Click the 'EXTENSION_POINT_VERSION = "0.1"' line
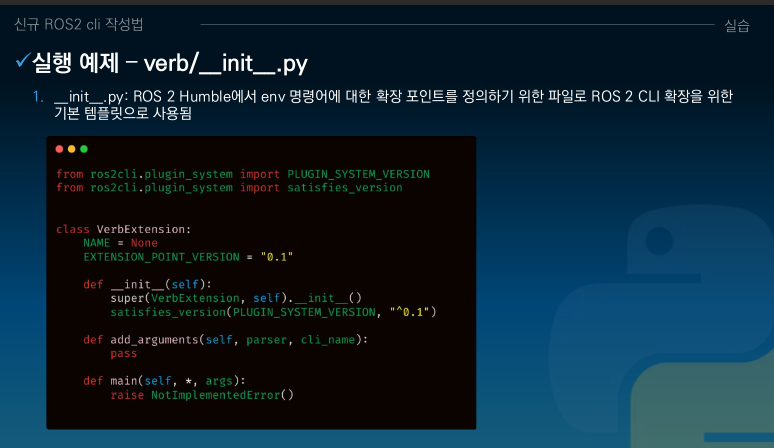 [x=188, y=257]
